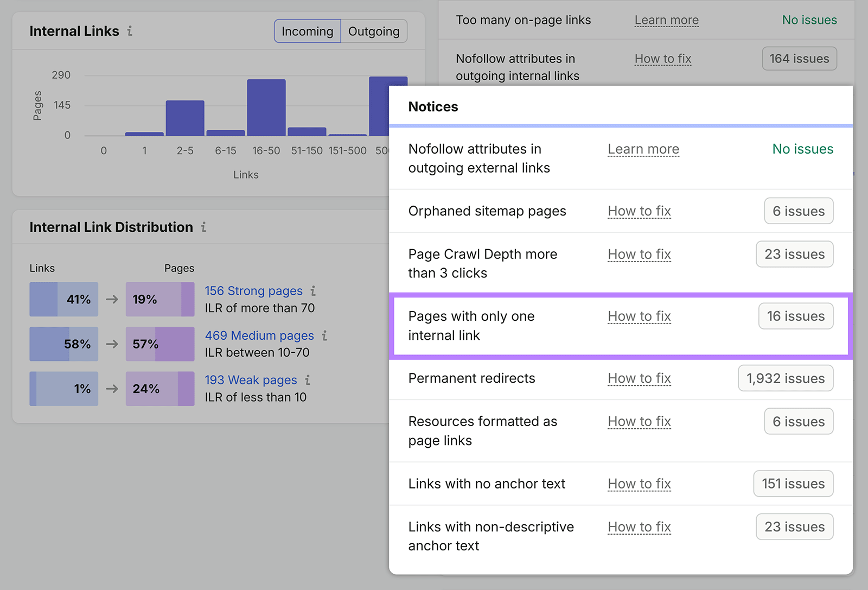Open How to fix for Resources formatted as page links
This screenshot has height=590, width=868.
pyautogui.click(x=640, y=422)
